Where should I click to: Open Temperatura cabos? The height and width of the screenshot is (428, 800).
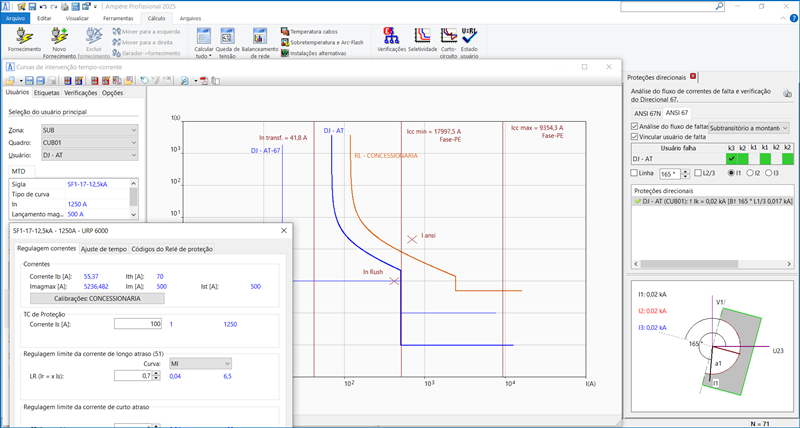click(309, 32)
